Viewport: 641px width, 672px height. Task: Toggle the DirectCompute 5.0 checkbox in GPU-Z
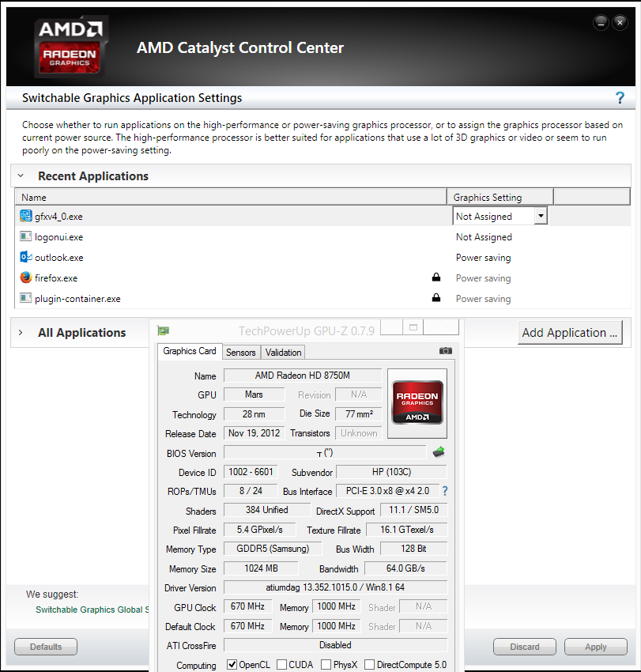(x=369, y=664)
